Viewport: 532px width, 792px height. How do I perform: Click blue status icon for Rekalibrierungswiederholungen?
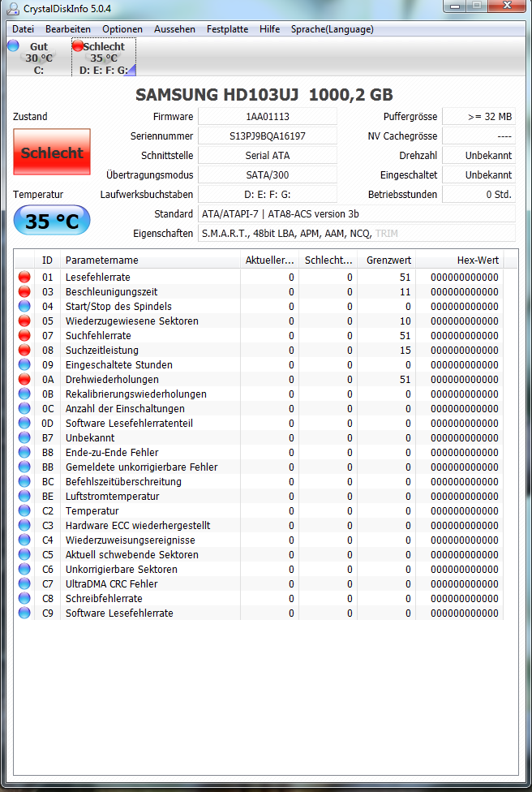pyautogui.click(x=24, y=394)
